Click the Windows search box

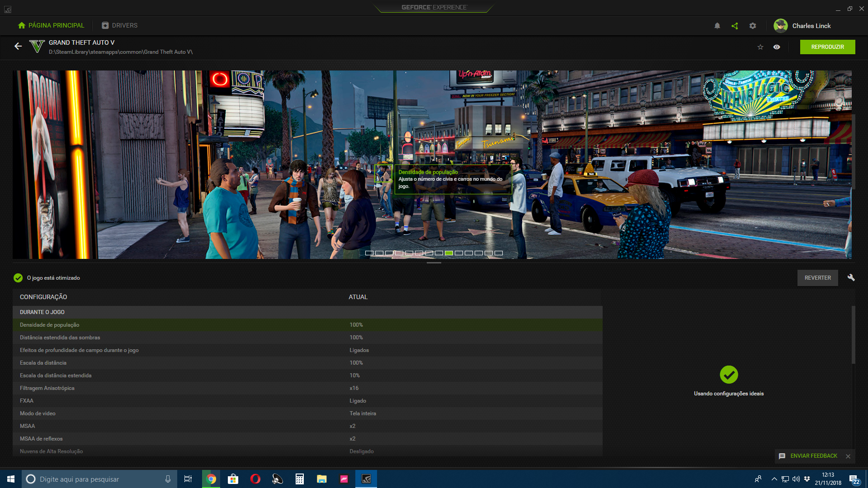point(99,479)
